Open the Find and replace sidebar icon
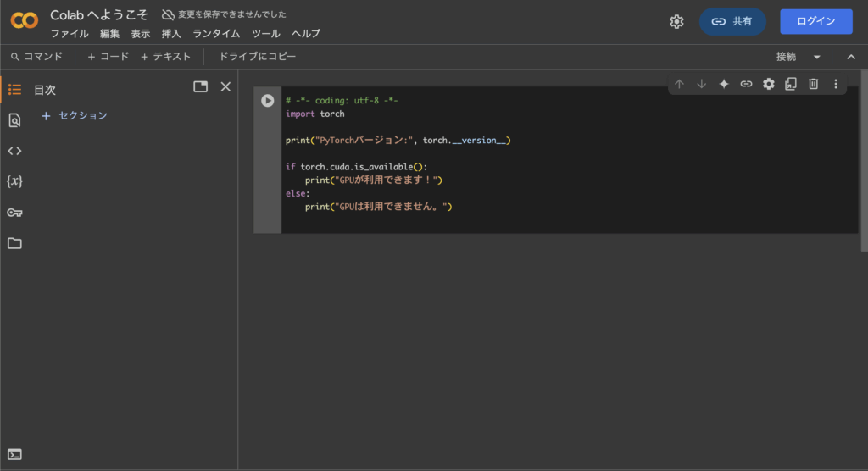Screen dimensions: 868x471 14,120
